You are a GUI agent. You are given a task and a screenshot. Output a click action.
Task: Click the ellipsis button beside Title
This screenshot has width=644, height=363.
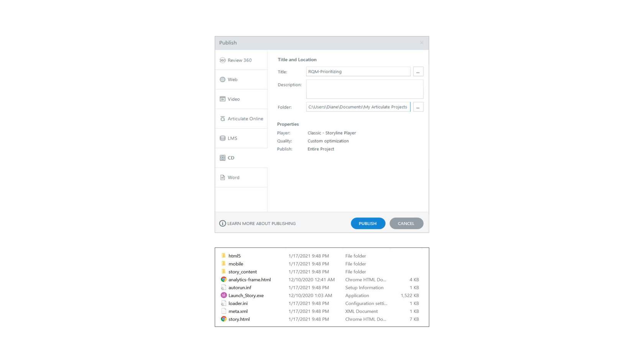pyautogui.click(x=418, y=72)
